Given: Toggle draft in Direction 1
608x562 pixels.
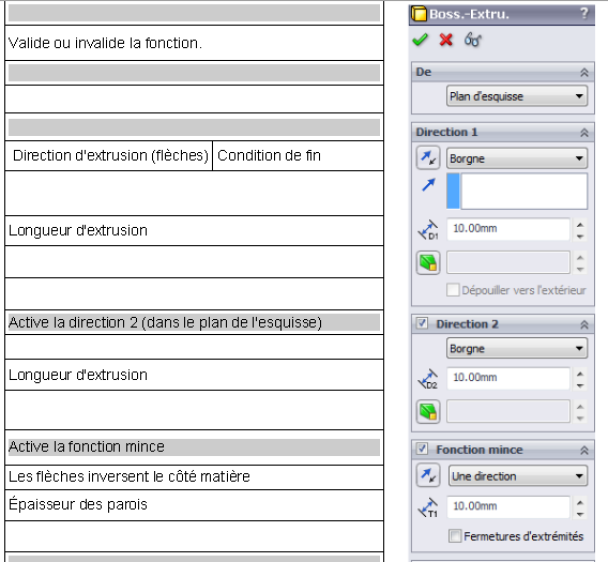Looking at the screenshot, I should pyautogui.click(x=428, y=263).
